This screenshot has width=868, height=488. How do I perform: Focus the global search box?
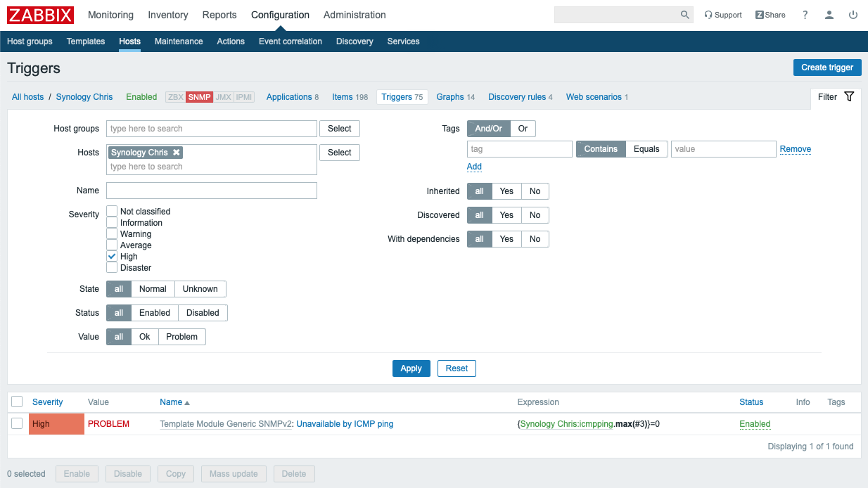[618, 15]
